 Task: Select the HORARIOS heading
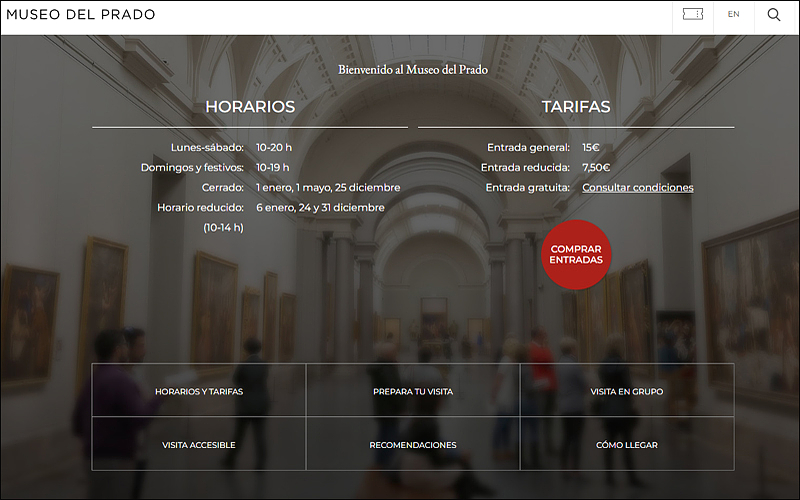pyautogui.click(x=250, y=107)
